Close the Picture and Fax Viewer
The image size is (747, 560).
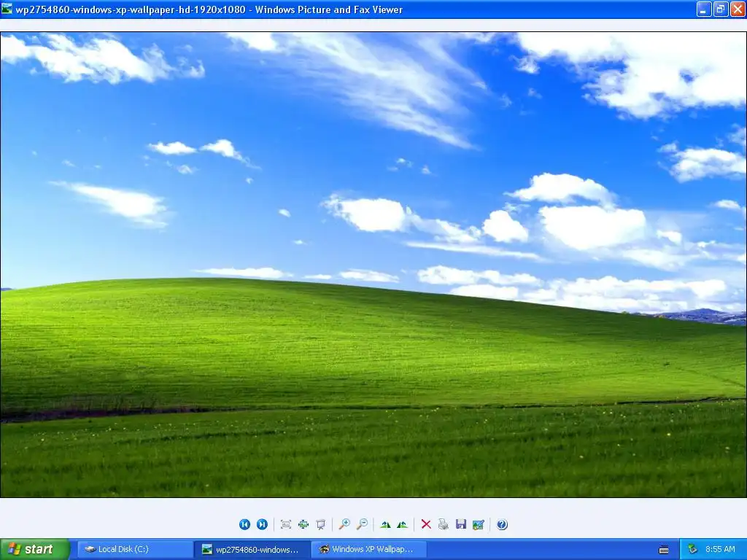point(738,9)
